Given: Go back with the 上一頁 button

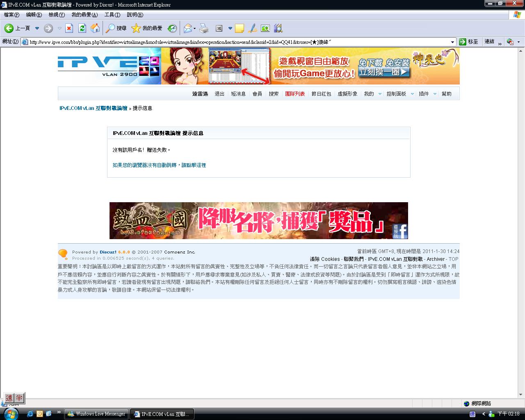Looking at the screenshot, I should (x=17, y=28).
